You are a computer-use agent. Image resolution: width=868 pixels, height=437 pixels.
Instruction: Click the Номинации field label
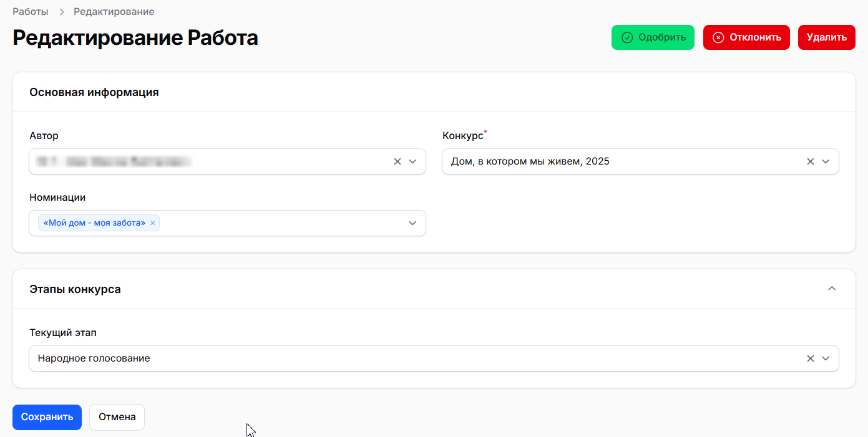[57, 198]
